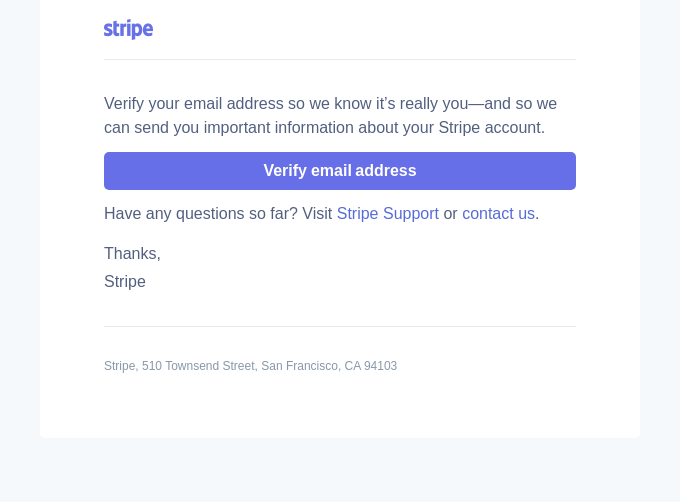Click the divider line beneath the logo
The width and height of the screenshot is (680, 502).
click(340, 59)
